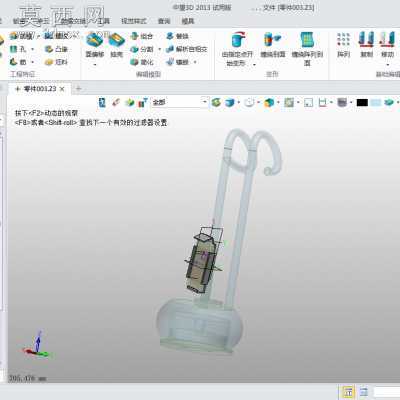Expand the 筋 (Rib) dropdown arrow

[32, 62]
